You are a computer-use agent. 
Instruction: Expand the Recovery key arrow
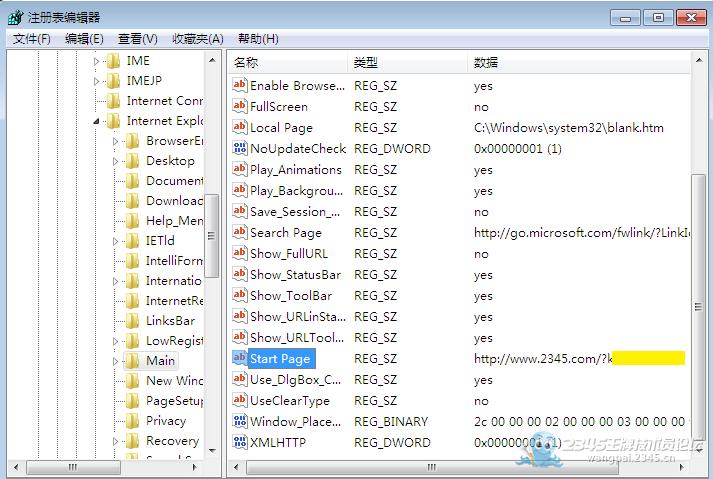pos(115,441)
